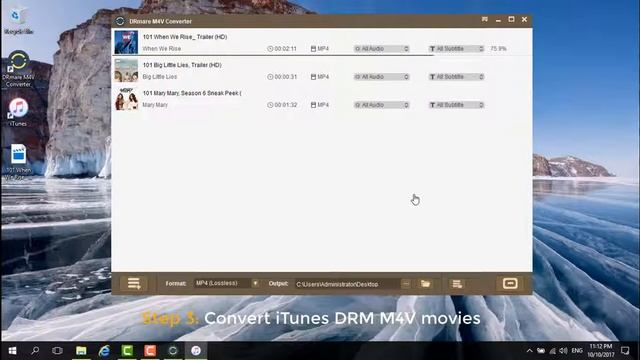Open All Subtitle dropdown for Mary Mary
The height and width of the screenshot is (360, 640).
[x=456, y=105]
